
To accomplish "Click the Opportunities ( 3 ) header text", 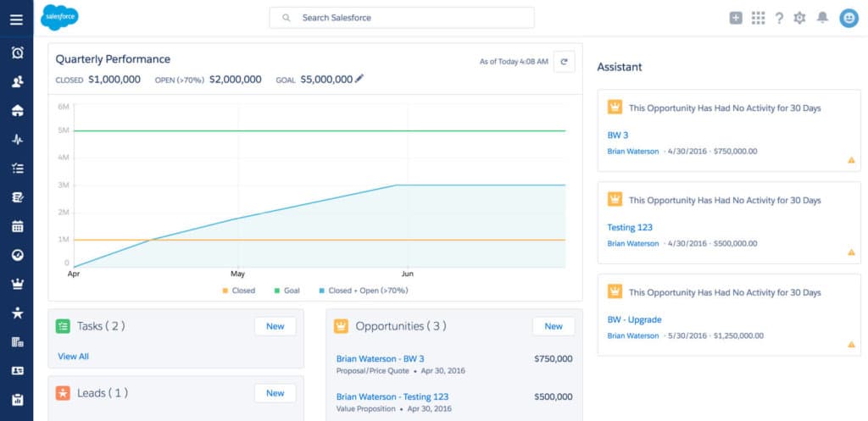I will pyautogui.click(x=401, y=326).
